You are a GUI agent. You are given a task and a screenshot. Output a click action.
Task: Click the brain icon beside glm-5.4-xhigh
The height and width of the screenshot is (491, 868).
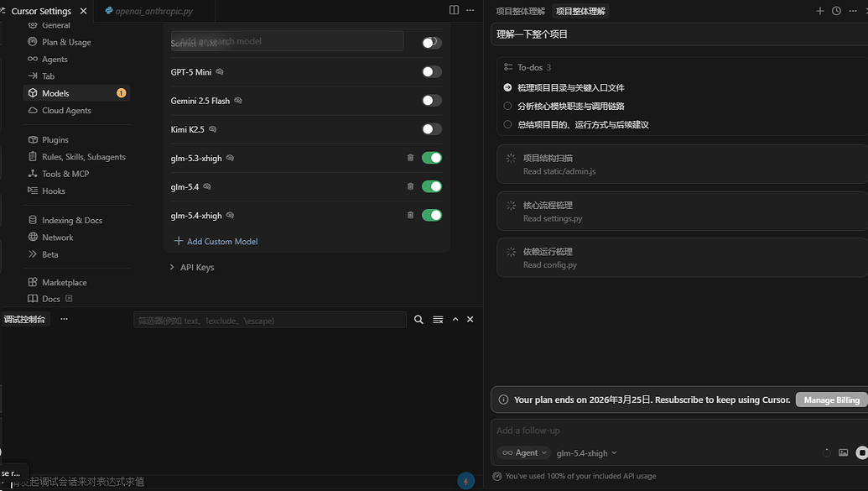click(x=231, y=216)
